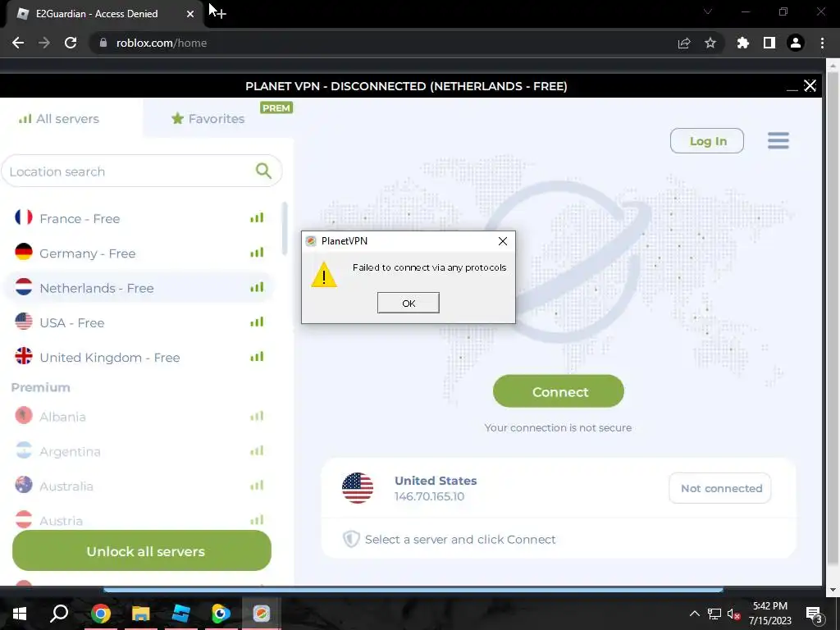Select the Austria premium server
The image size is (840, 630).
coord(141,520)
